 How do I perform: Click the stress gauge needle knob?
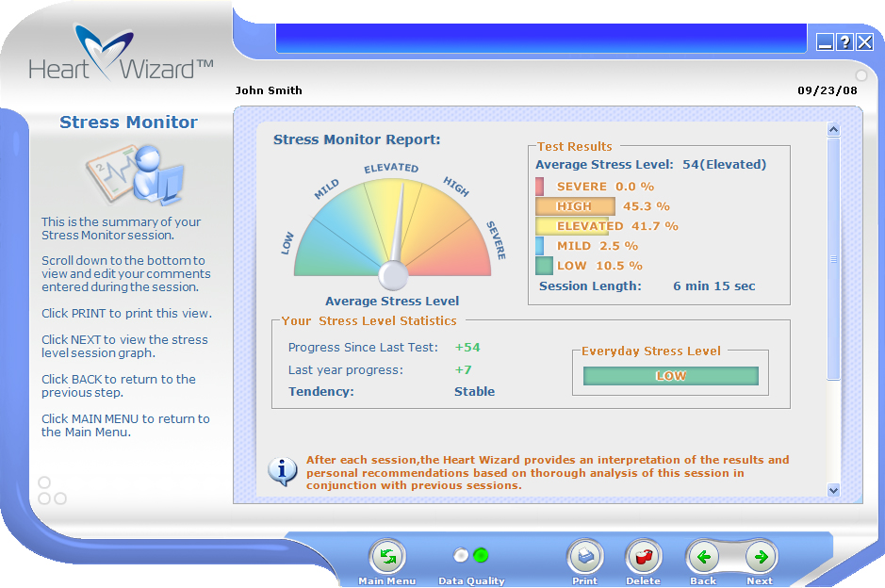[x=393, y=275]
